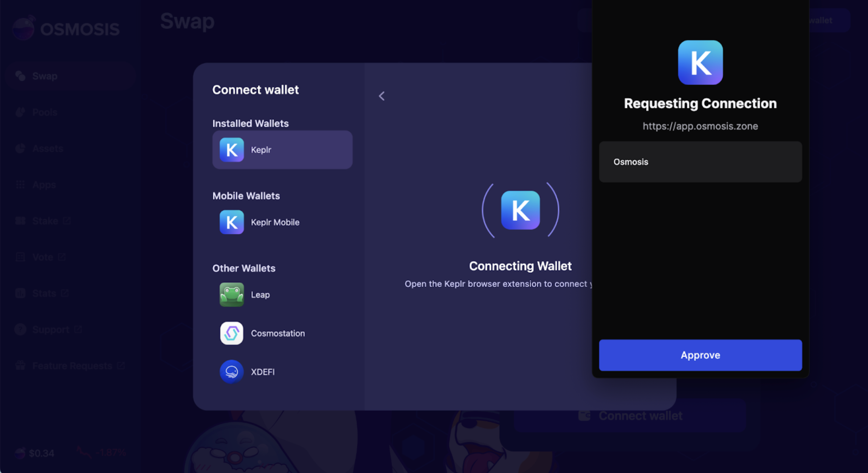The width and height of the screenshot is (868, 473).
Task: Expand the Mobile Wallets section
Action: coord(245,195)
